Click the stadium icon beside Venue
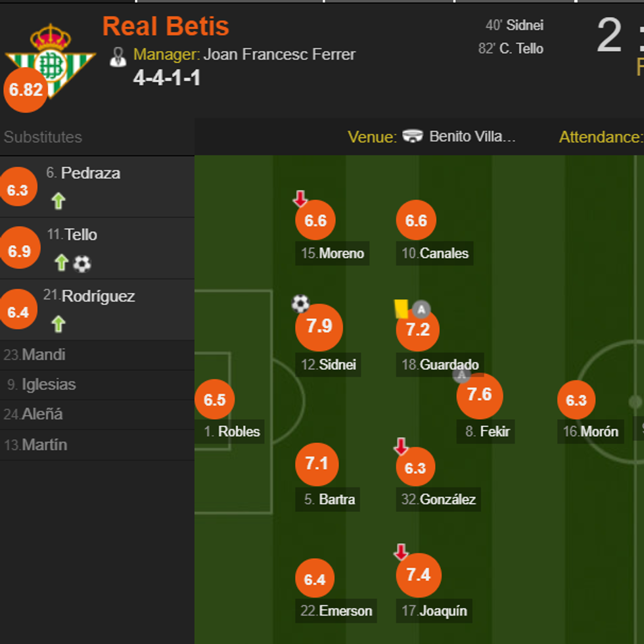Image resolution: width=644 pixels, height=644 pixels. pos(413,136)
